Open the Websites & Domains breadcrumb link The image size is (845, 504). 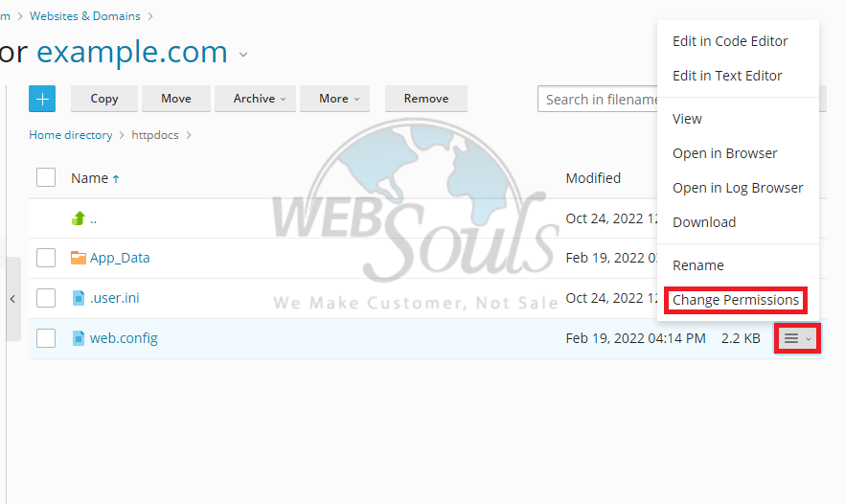pos(84,16)
